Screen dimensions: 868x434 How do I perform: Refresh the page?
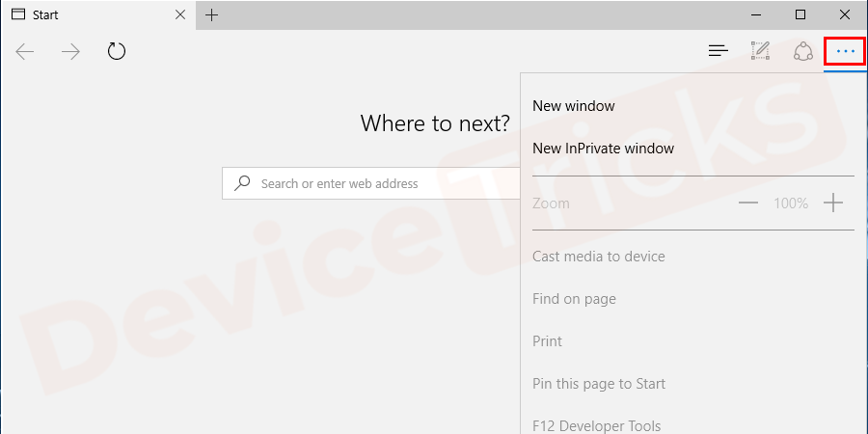[x=117, y=51]
